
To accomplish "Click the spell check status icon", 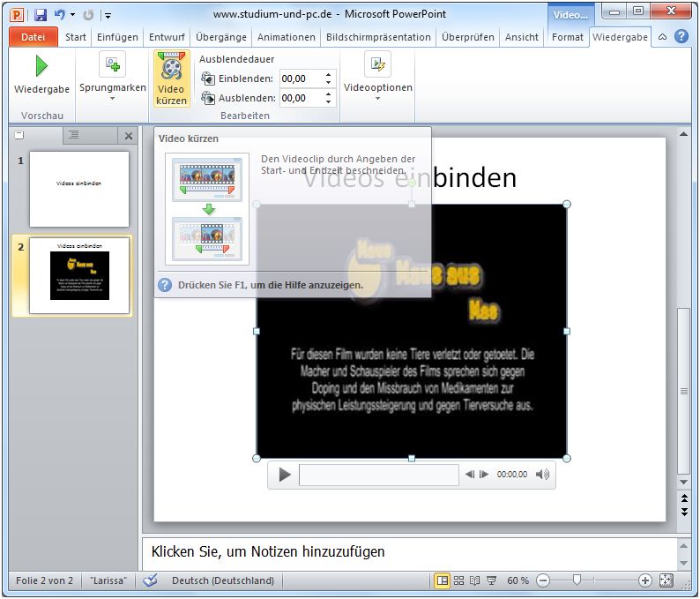I will point(151,580).
